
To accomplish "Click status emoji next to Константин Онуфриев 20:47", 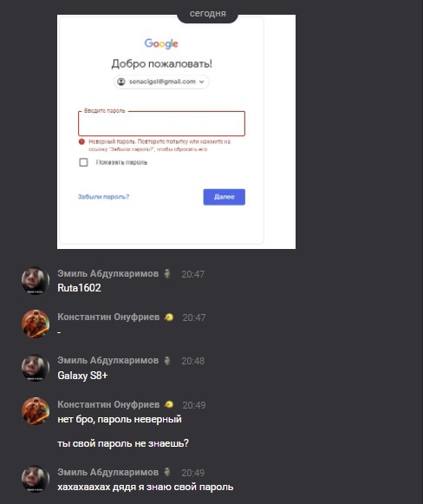I will click(x=169, y=317).
